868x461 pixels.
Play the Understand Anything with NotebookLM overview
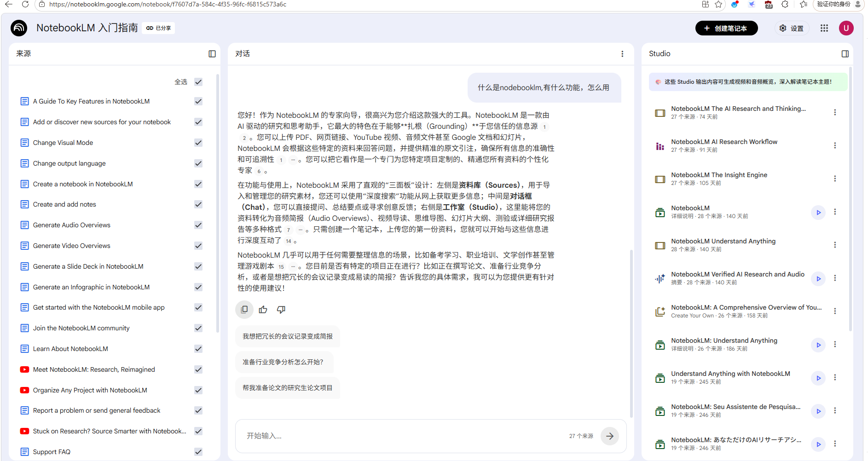pos(818,378)
